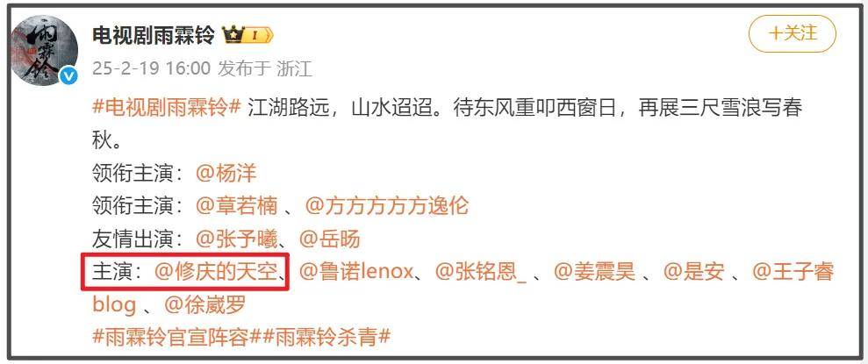The height and width of the screenshot is (364, 868).
Task: Open the @杨洋 mention
Action: (x=226, y=174)
